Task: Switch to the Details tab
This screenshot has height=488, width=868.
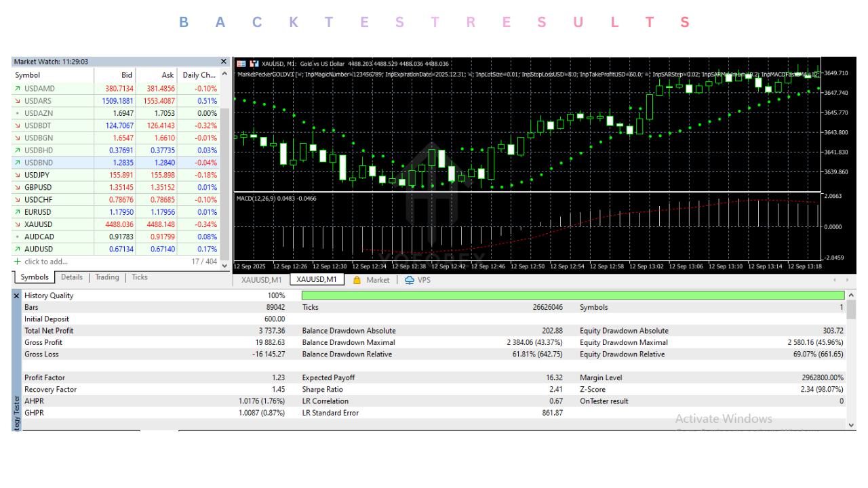Action: tap(71, 277)
